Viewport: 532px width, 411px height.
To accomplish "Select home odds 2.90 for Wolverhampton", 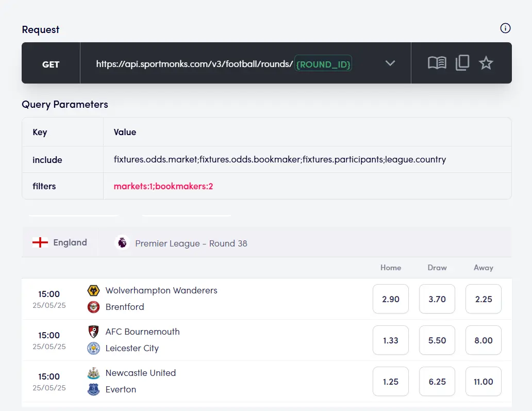I will click(x=391, y=299).
